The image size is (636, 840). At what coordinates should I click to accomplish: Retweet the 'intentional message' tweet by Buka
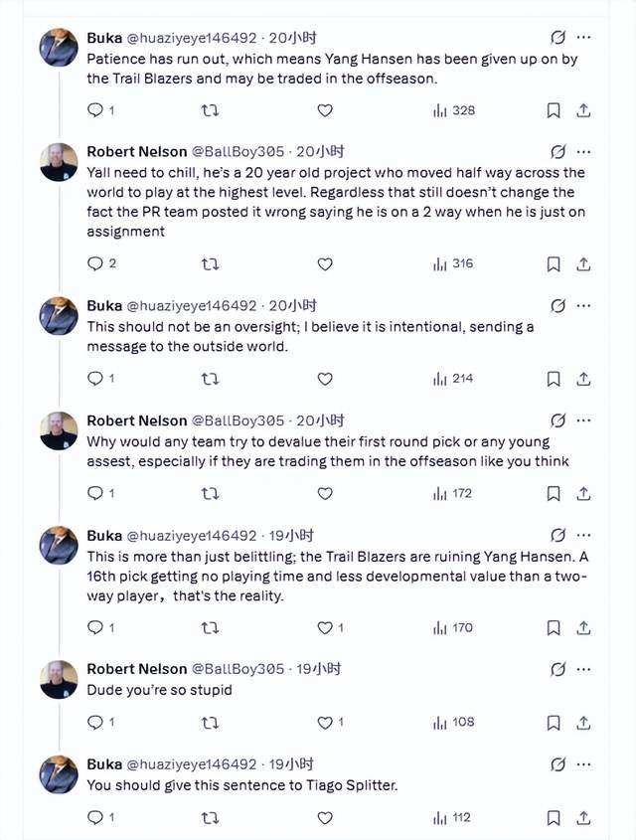click(x=208, y=379)
